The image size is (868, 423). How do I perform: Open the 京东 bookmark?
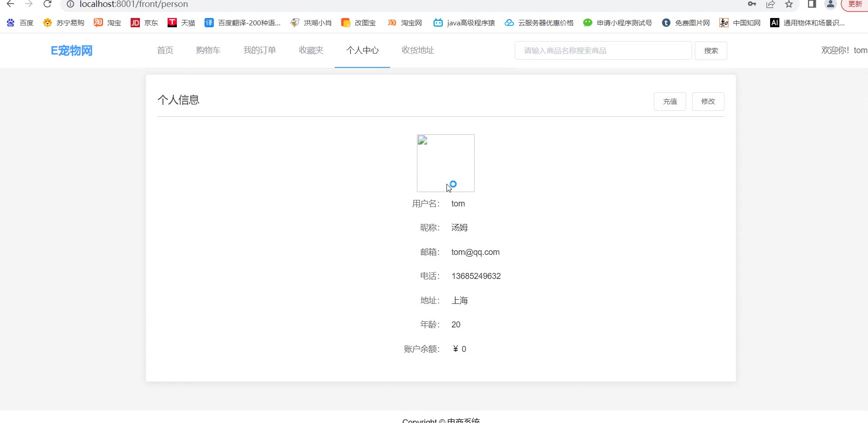click(x=144, y=23)
